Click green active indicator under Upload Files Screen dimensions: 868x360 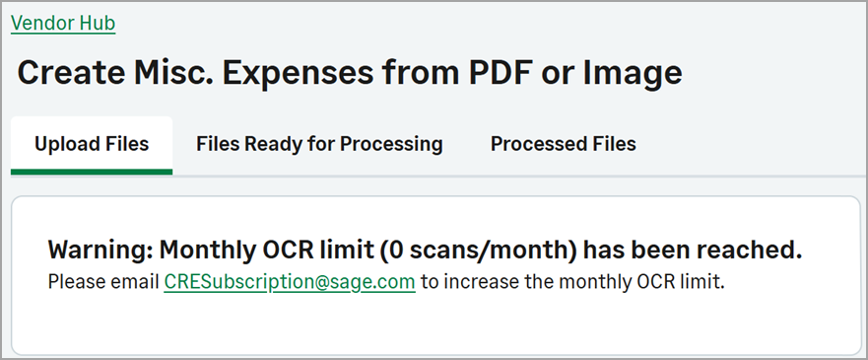point(92,172)
